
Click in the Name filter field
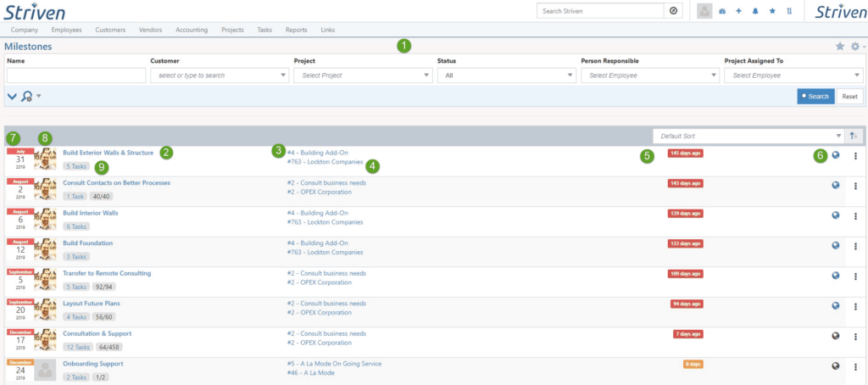tap(76, 75)
